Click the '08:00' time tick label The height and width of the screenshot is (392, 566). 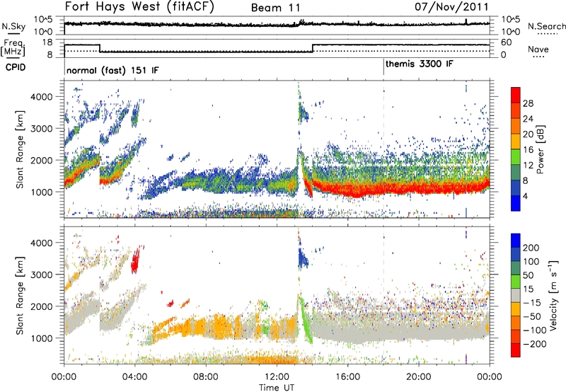[x=206, y=377]
